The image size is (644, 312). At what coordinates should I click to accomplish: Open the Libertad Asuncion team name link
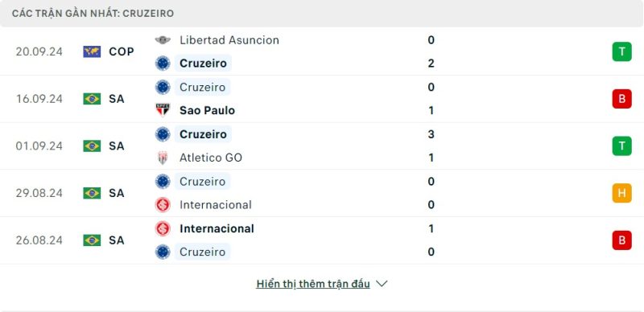[x=229, y=40]
